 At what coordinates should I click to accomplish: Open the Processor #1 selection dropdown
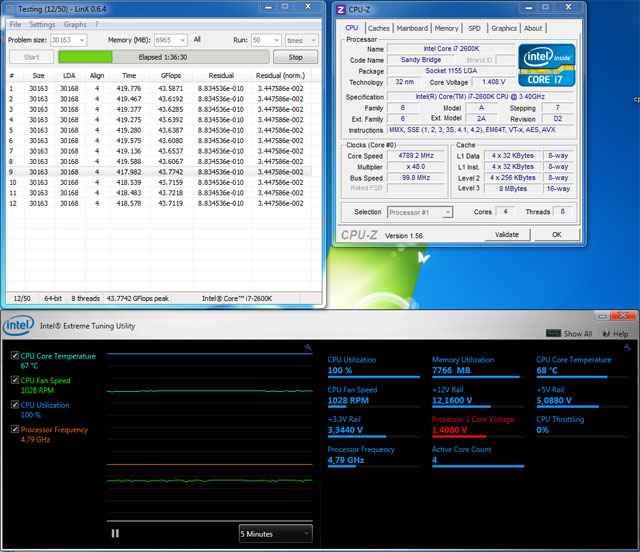[420, 212]
